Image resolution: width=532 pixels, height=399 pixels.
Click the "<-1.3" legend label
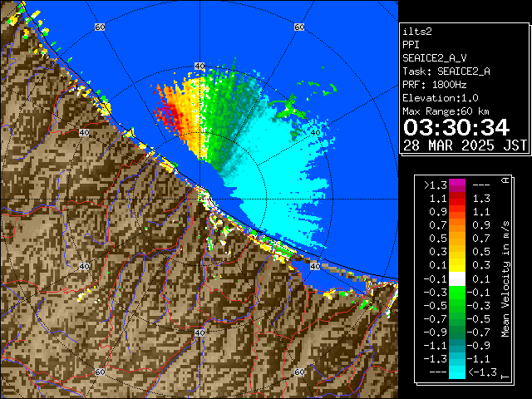[x=482, y=372]
